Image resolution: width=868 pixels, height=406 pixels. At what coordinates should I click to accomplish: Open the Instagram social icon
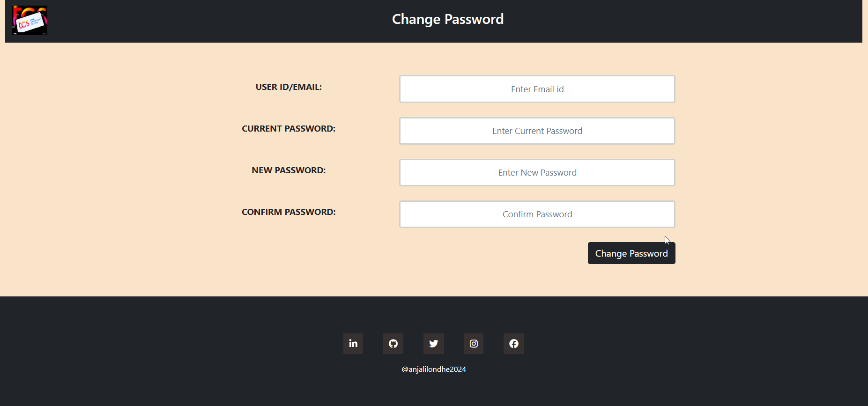coord(474,344)
